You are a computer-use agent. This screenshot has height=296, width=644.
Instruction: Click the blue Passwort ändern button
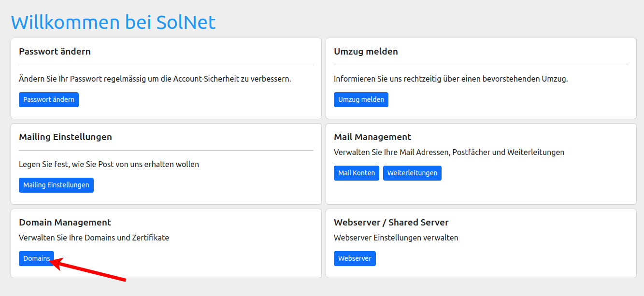[x=49, y=99]
